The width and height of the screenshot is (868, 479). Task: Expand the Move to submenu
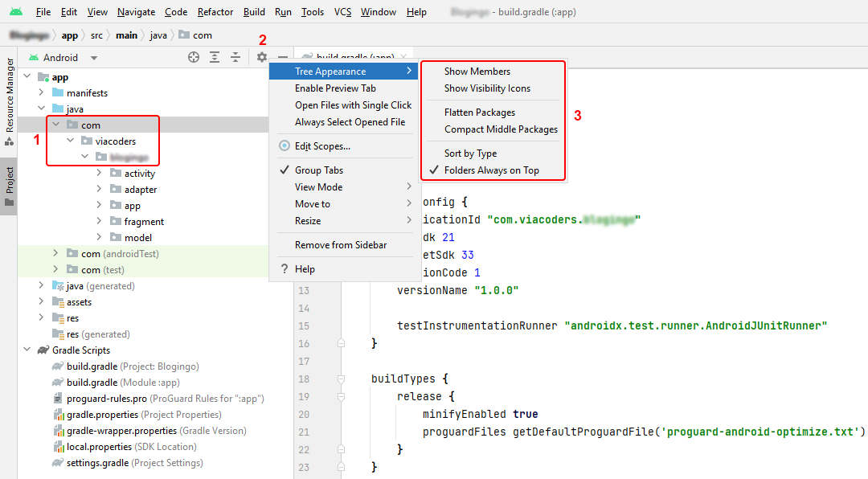pyautogui.click(x=313, y=204)
